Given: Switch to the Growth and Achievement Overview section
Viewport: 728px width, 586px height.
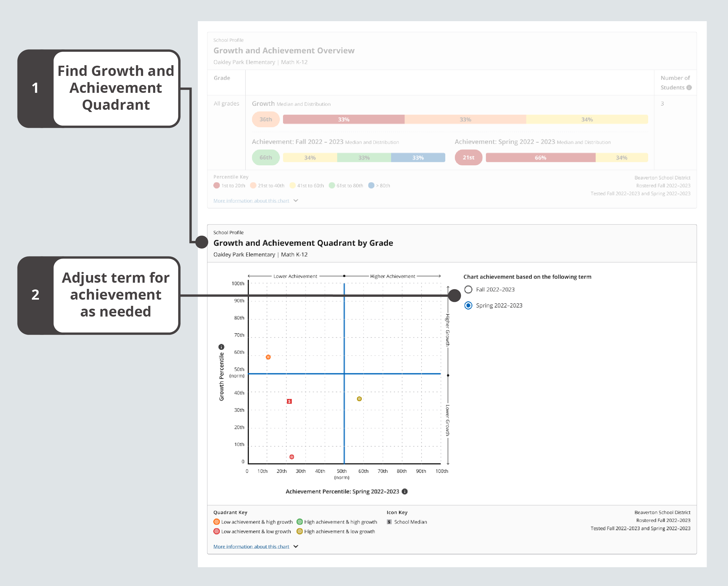Looking at the screenshot, I should (x=284, y=50).
